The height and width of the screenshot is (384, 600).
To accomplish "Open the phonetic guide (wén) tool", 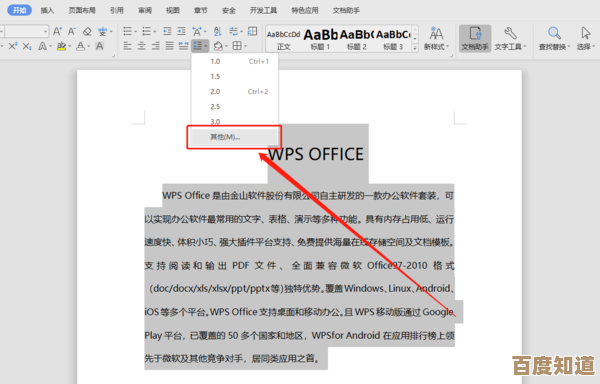I will [x=102, y=31].
